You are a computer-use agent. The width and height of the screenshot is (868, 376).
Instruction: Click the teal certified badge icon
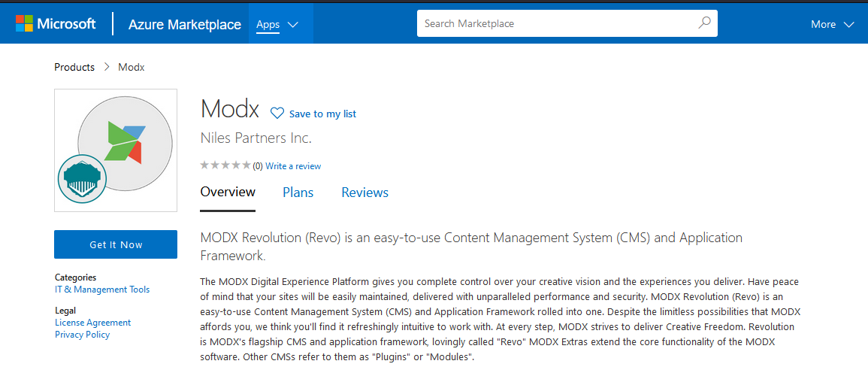pyautogui.click(x=82, y=178)
